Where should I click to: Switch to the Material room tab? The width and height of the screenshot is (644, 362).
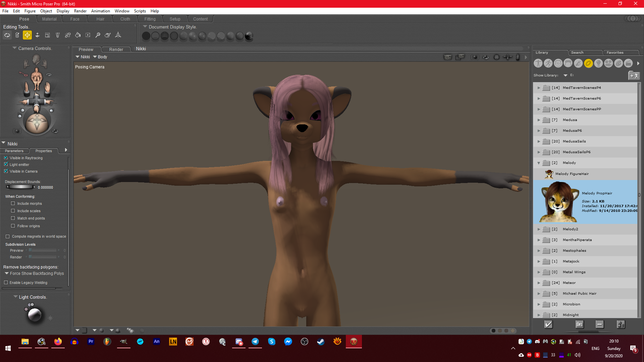pos(49,19)
